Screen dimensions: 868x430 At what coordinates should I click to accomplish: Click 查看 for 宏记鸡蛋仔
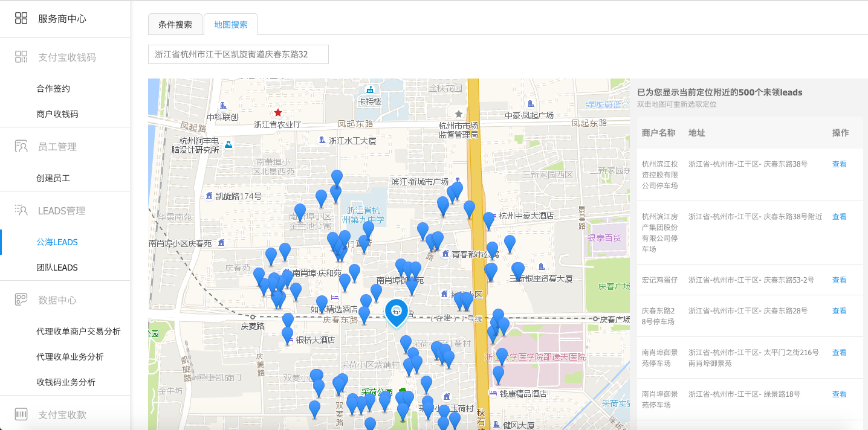839,280
